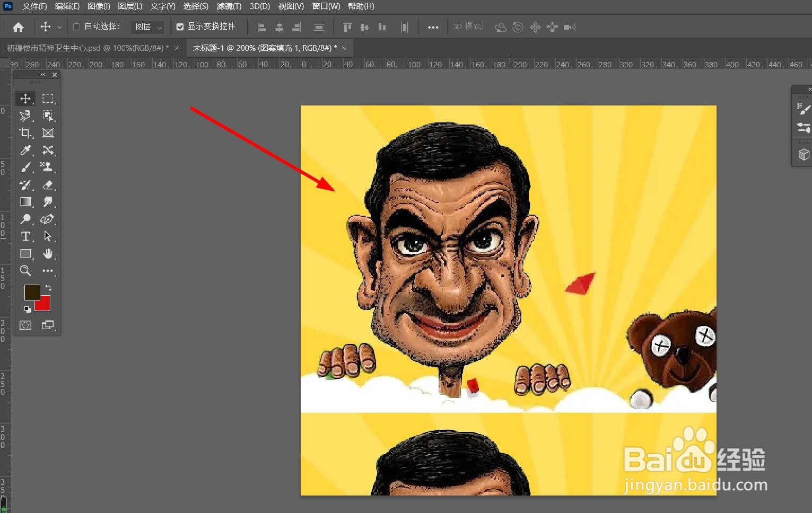Click the 3D zoom video camera icon
This screenshot has height=513, width=812.
pyautogui.click(x=570, y=27)
